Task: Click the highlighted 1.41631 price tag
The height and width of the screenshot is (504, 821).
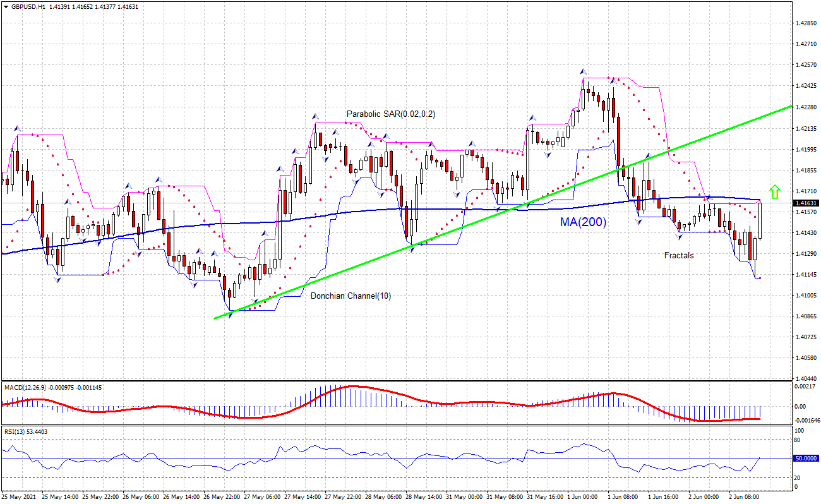Action: pyautogui.click(x=805, y=203)
